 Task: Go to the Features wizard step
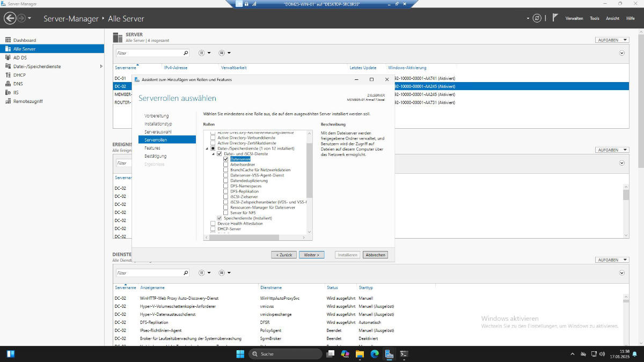[152, 148]
